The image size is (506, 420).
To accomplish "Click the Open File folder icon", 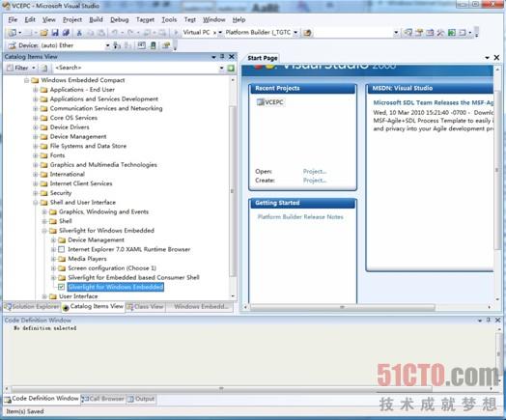I will [x=44, y=33].
